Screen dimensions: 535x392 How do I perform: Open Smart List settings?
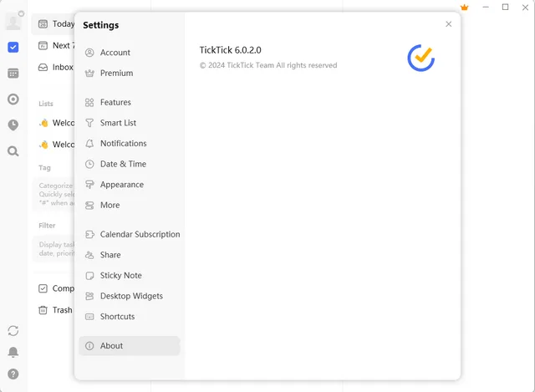[130, 123]
